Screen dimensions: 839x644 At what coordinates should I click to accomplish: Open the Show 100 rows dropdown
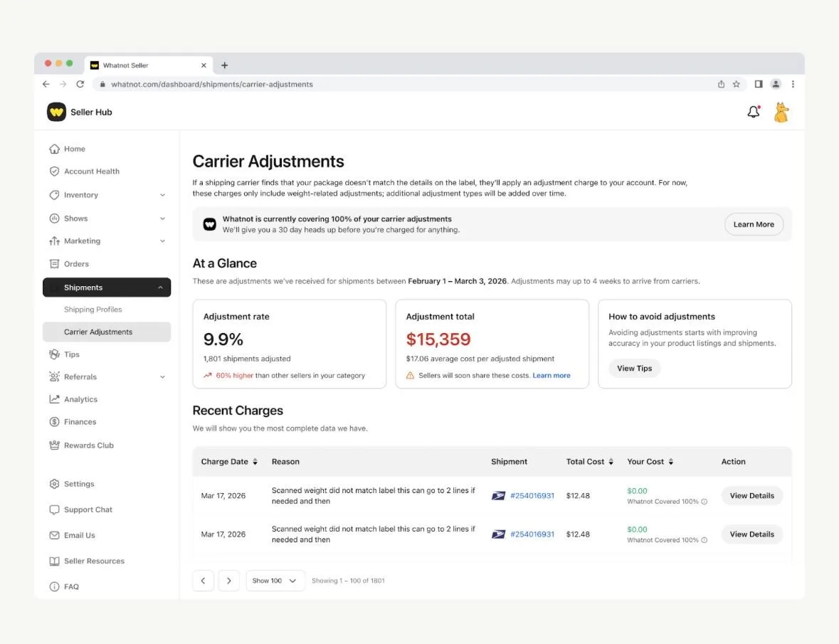tap(275, 581)
